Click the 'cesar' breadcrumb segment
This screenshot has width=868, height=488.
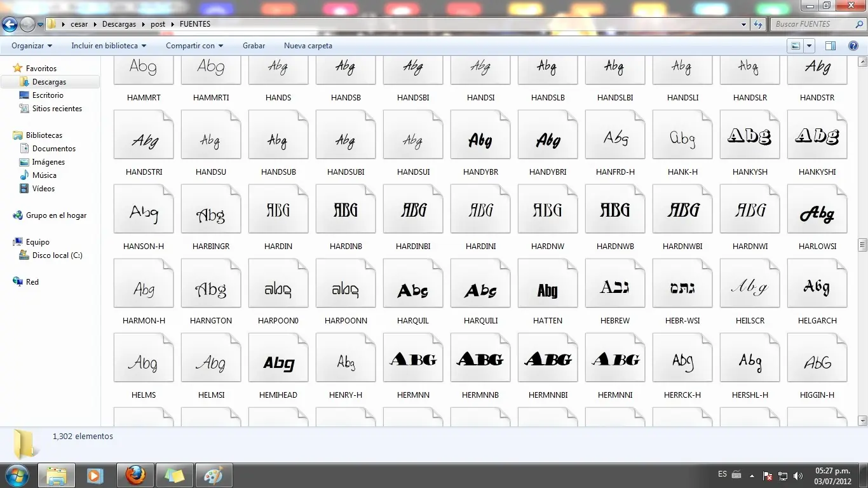79,24
